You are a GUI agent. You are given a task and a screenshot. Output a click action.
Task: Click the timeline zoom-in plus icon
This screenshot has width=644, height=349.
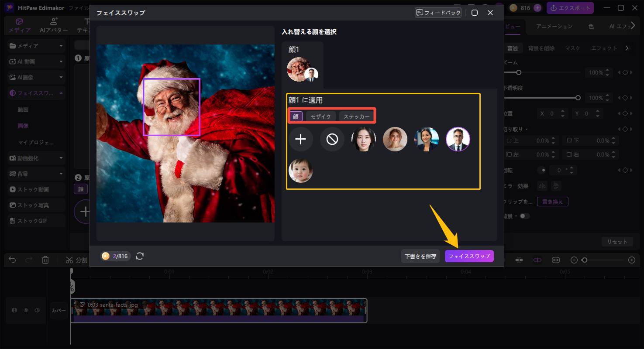tap(631, 260)
